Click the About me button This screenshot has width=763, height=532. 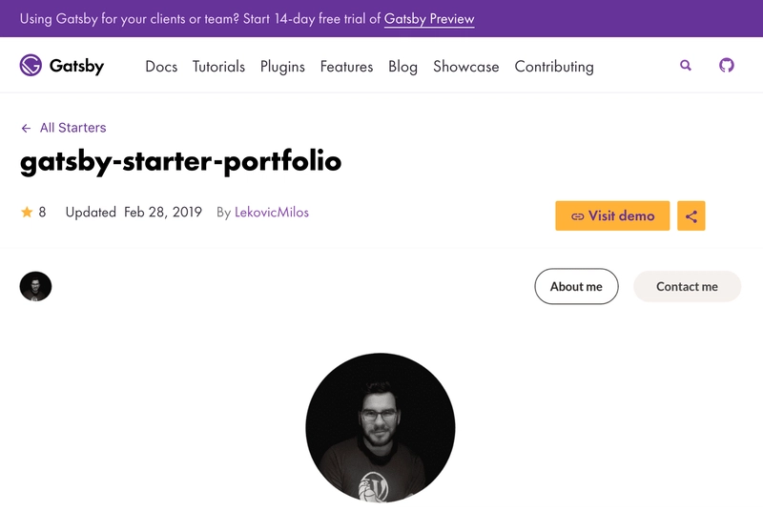tap(576, 286)
